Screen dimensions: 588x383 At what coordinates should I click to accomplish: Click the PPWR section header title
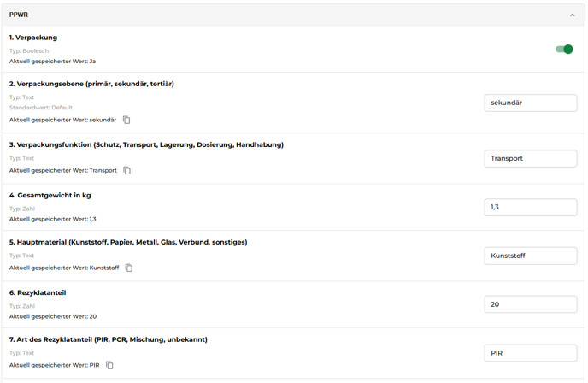click(19, 15)
